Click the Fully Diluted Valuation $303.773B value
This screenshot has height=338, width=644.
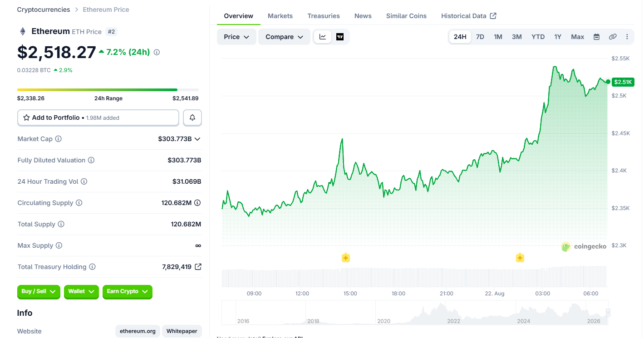click(184, 160)
